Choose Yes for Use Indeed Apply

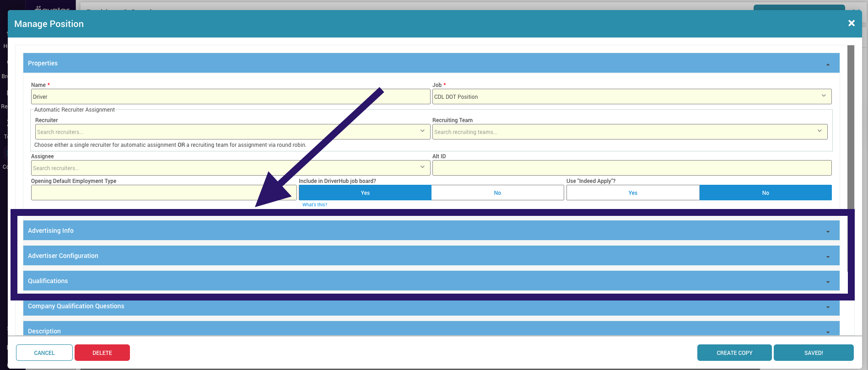pyautogui.click(x=632, y=193)
